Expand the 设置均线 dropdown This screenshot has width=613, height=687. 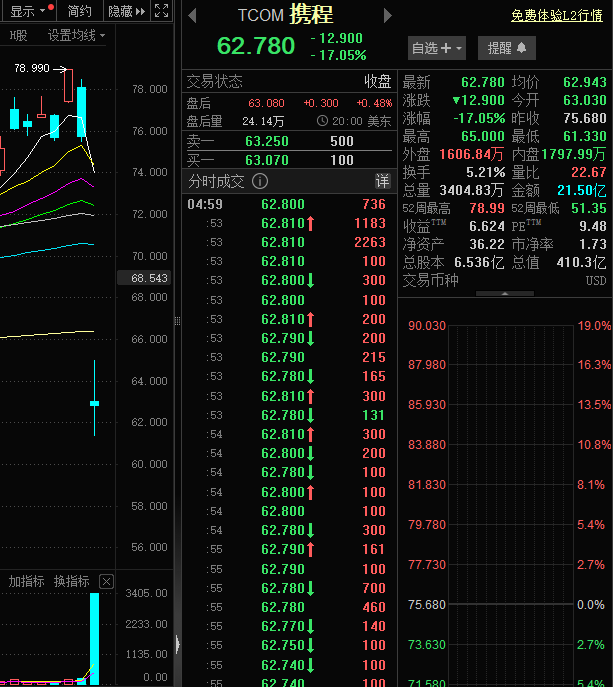[76, 35]
